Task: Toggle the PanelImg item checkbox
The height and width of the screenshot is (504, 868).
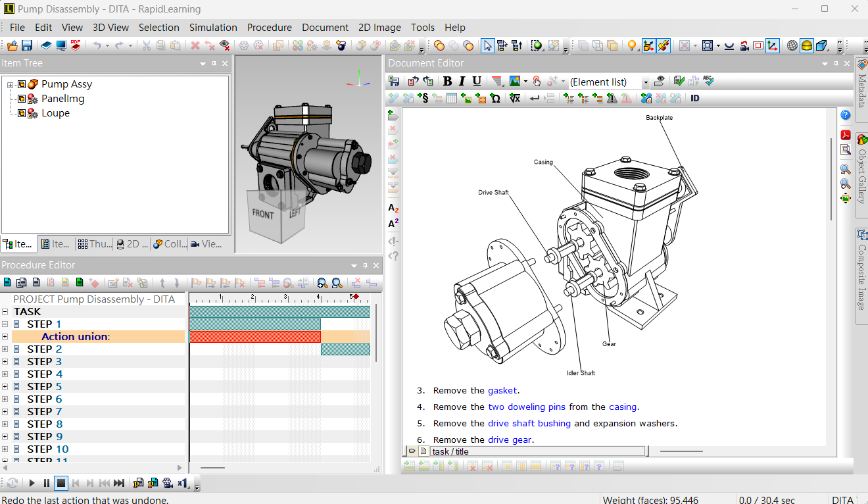Action: pyautogui.click(x=22, y=99)
